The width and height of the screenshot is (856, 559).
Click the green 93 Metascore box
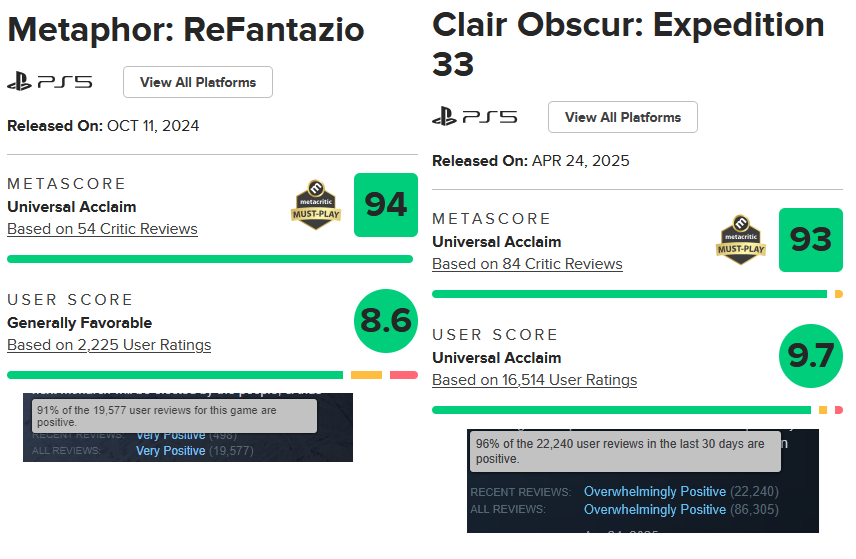coord(811,240)
